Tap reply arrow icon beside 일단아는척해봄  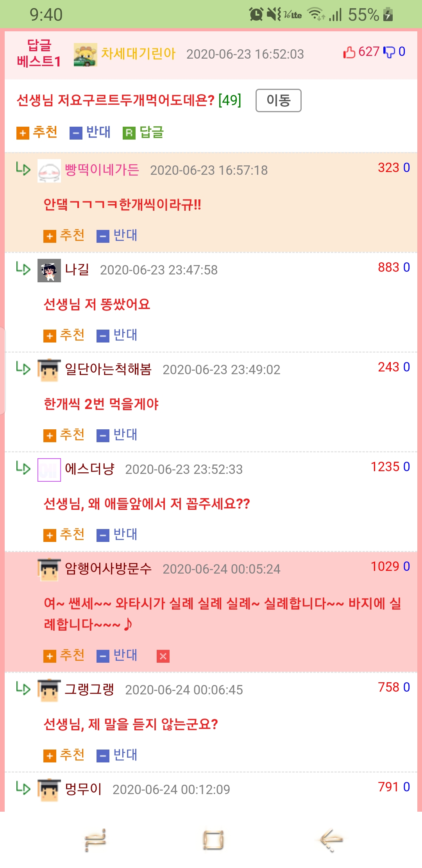pyautogui.click(x=23, y=368)
